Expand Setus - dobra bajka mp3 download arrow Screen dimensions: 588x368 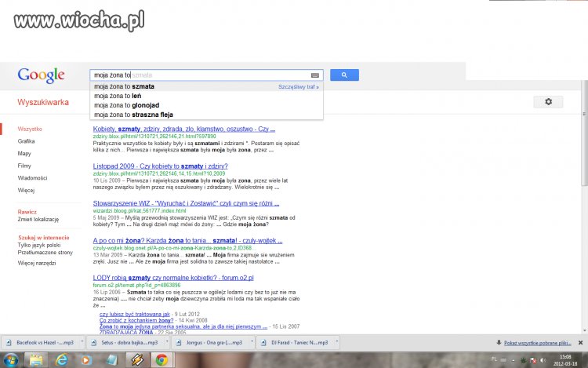pos(167,342)
